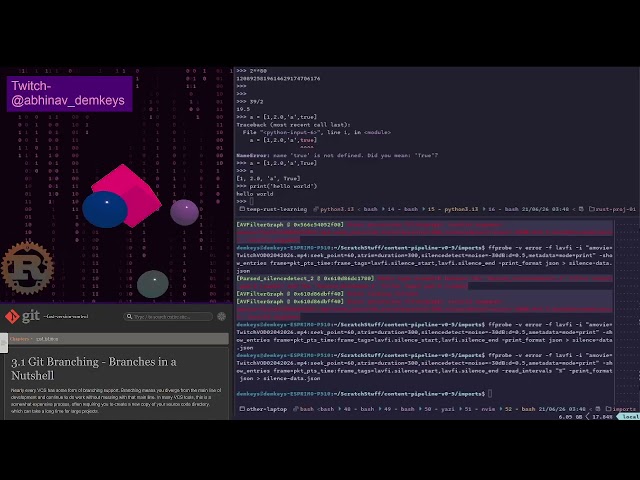Image resolution: width=640 pixels, height=480 pixels.
Task: Switch to tmux window 50 - yazi
Action: (440, 409)
